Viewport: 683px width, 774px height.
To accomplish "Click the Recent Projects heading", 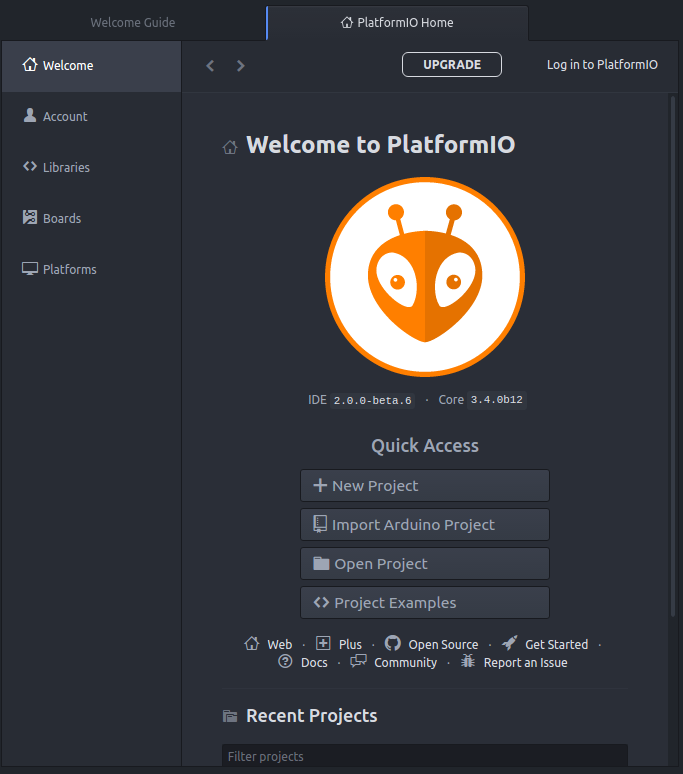I will click(312, 716).
